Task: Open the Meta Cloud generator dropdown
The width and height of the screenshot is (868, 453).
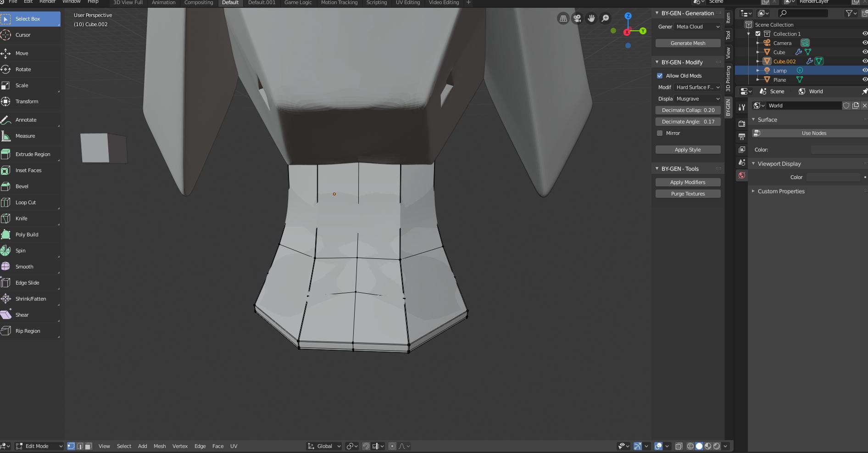Action: 697,27
